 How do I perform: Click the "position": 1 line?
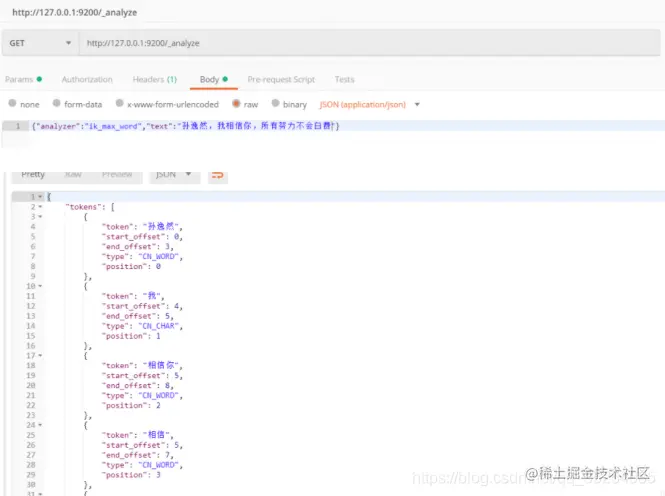point(131,336)
